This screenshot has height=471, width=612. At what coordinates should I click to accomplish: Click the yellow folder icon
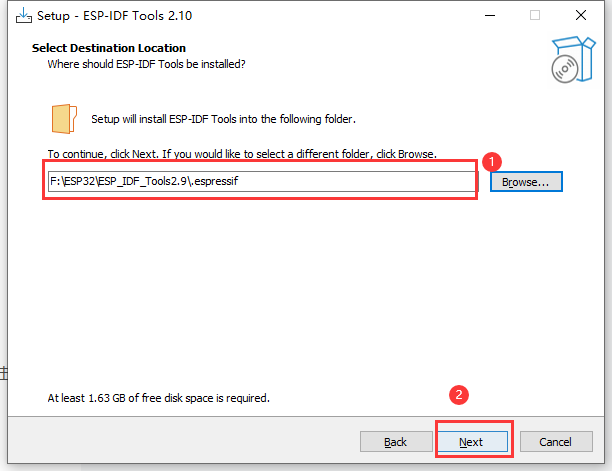(x=64, y=119)
